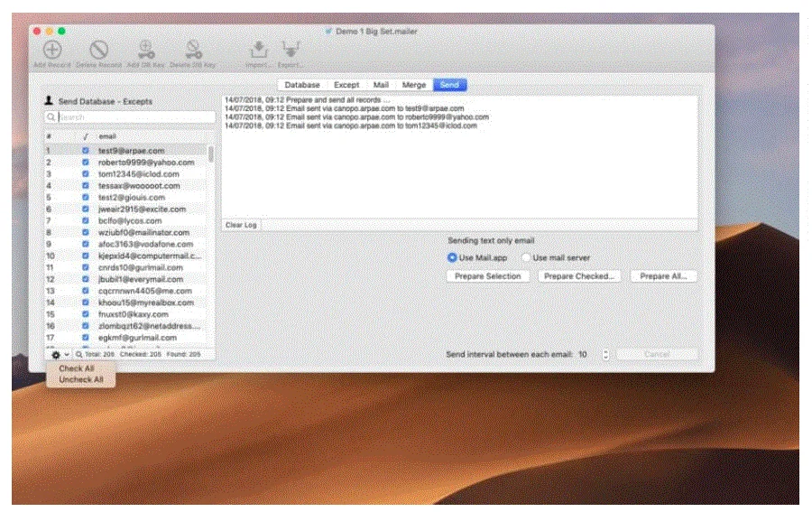
Task: Click the Prepare Checked button
Action: click(579, 276)
